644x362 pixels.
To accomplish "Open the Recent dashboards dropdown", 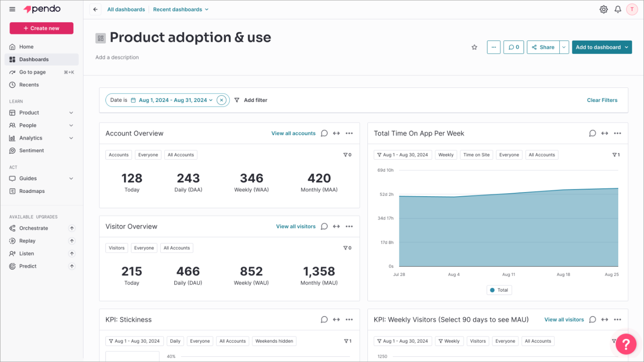I will click(181, 10).
